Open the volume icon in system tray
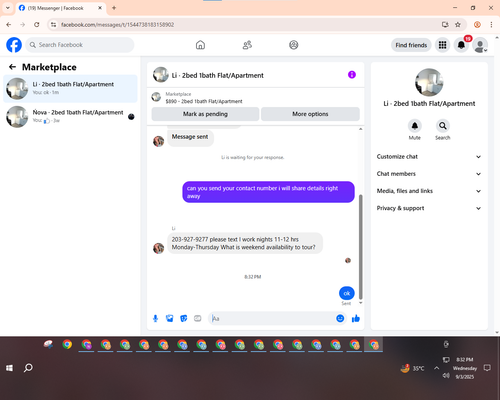 coord(446,376)
